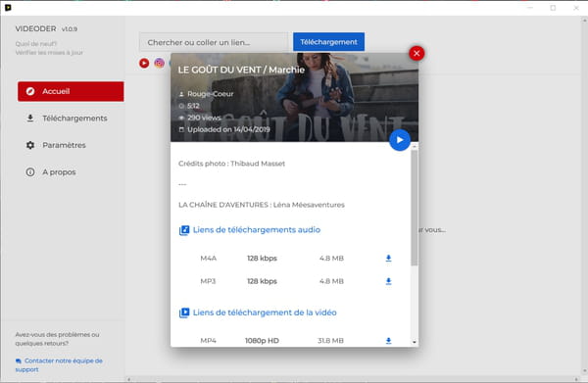Play the video preview with blue play button

pos(400,140)
